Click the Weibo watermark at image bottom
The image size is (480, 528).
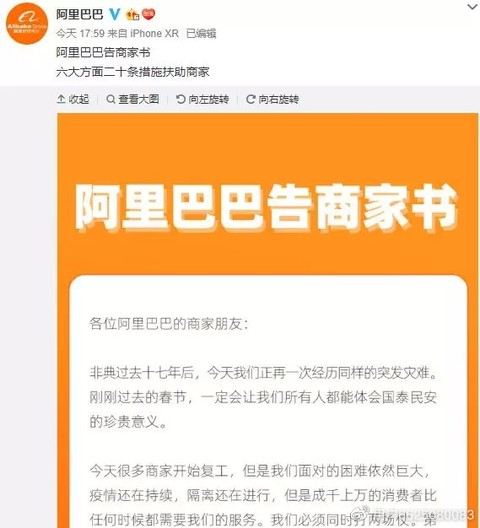click(413, 515)
